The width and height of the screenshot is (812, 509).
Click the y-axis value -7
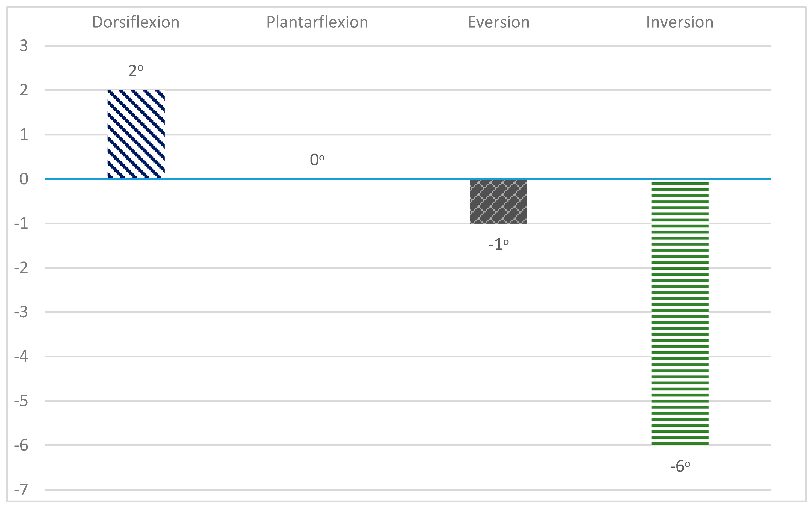tap(21, 489)
